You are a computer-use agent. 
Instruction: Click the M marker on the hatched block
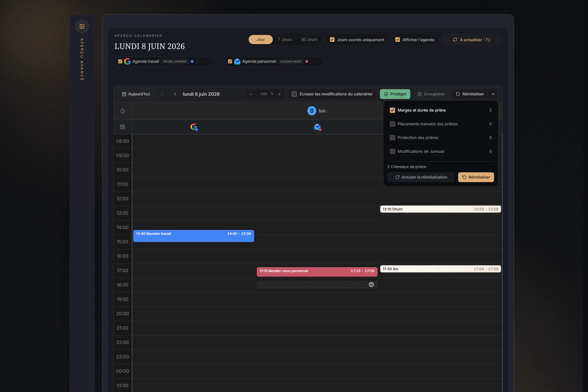371,285
